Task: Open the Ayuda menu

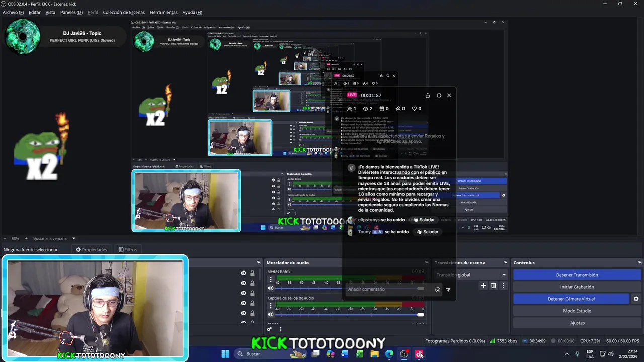Action: (x=192, y=12)
